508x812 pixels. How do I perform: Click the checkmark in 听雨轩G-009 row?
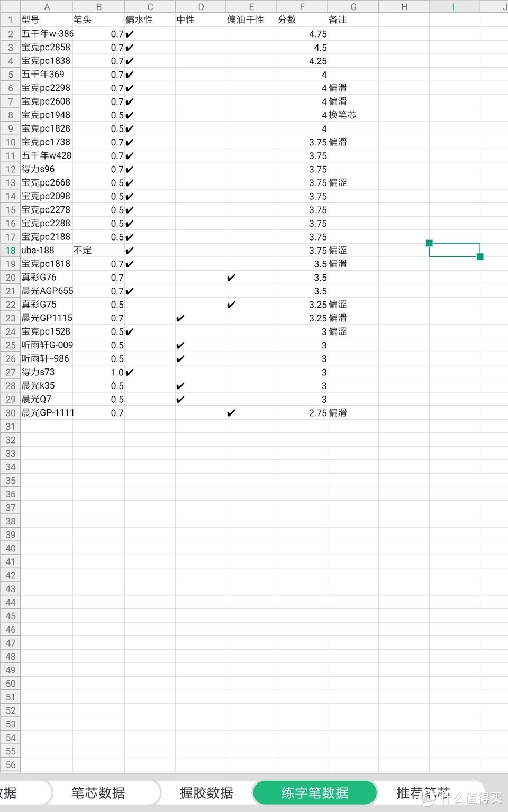pyautogui.click(x=180, y=345)
